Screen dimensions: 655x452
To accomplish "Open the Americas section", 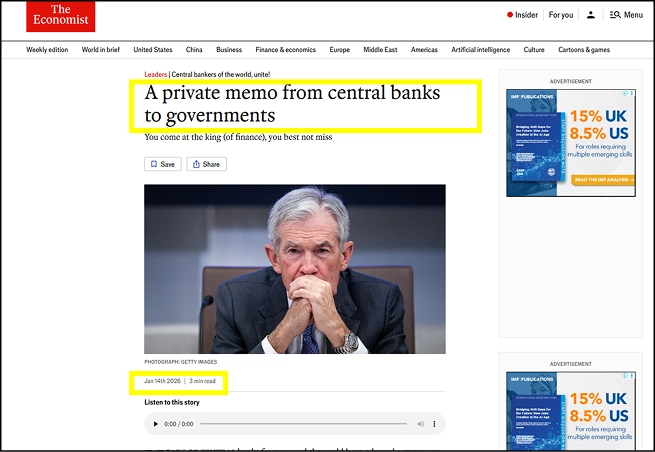I will pos(424,50).
